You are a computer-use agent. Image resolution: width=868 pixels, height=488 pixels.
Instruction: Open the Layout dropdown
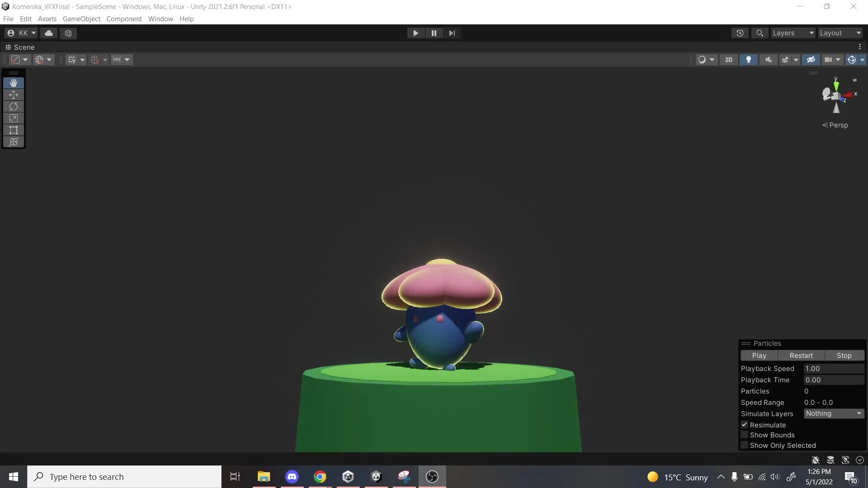(840, 33)
